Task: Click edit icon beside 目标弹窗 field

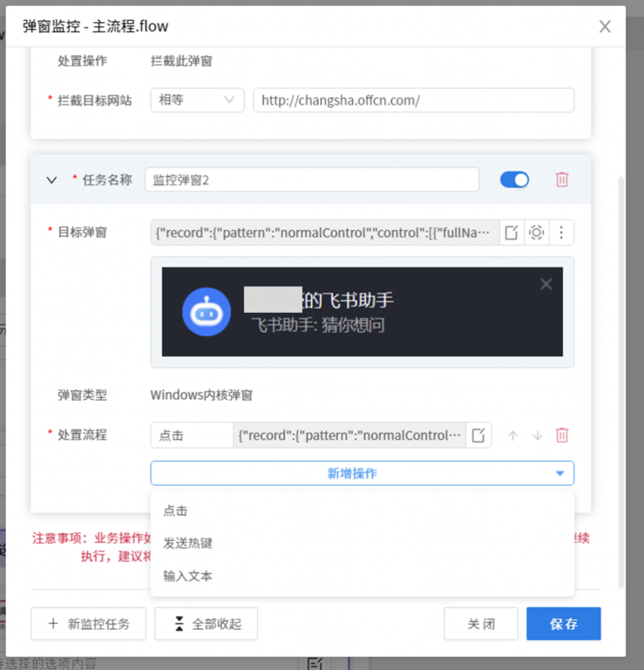Action: [512, 232]
